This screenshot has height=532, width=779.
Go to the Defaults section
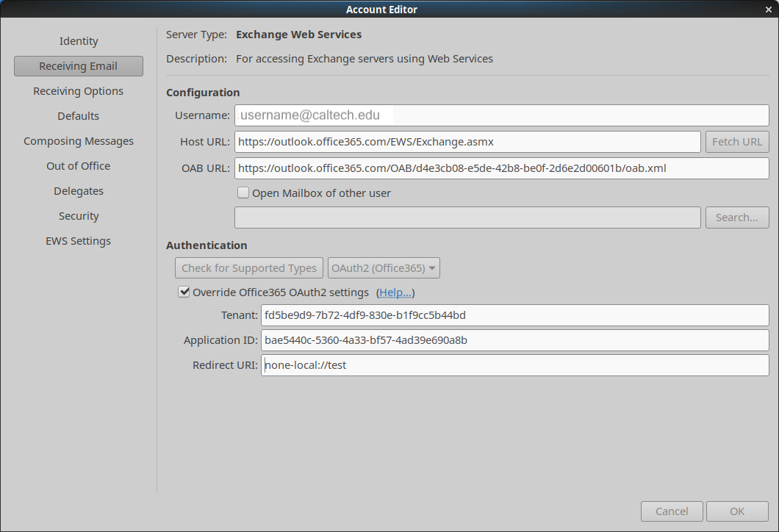[79, 116]
